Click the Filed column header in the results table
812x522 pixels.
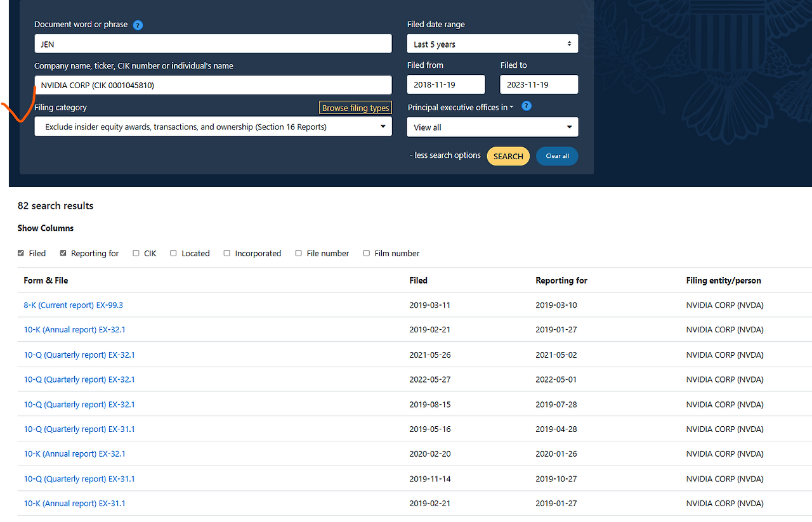click(419, 280)
